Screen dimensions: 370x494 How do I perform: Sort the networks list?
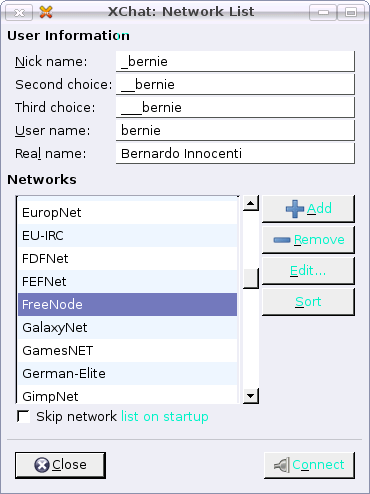click(308, 302)
